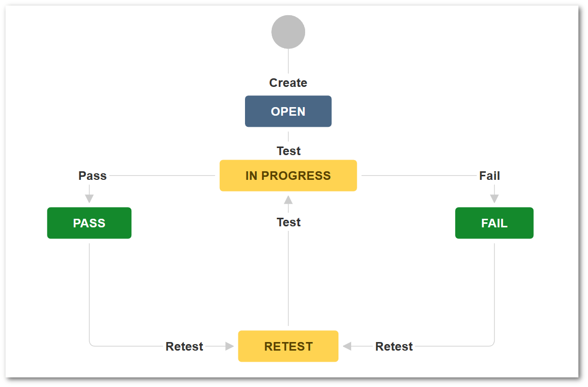The width and height of the screenshot is (588, 387).
Task: Select the yellow RETEST status node
Action: [288, 346]
